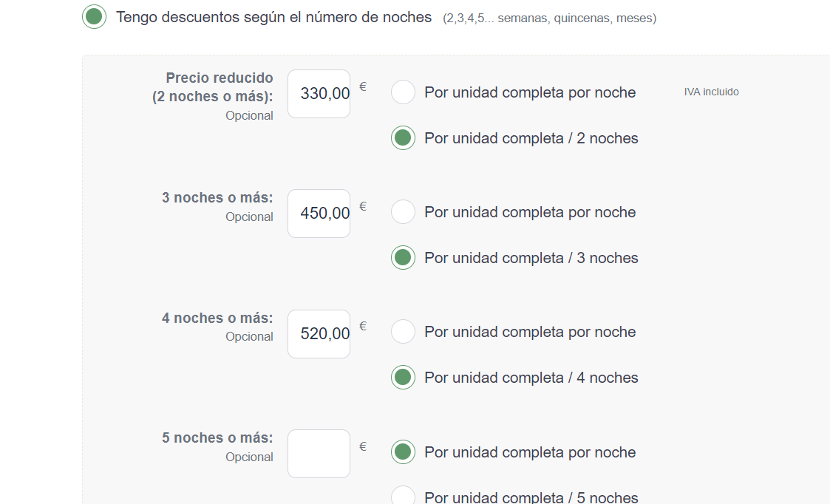
Task: Select 'Tengo descuentos según el número de noches' radio
Action: pyautogui.click(x=94, y=16)
